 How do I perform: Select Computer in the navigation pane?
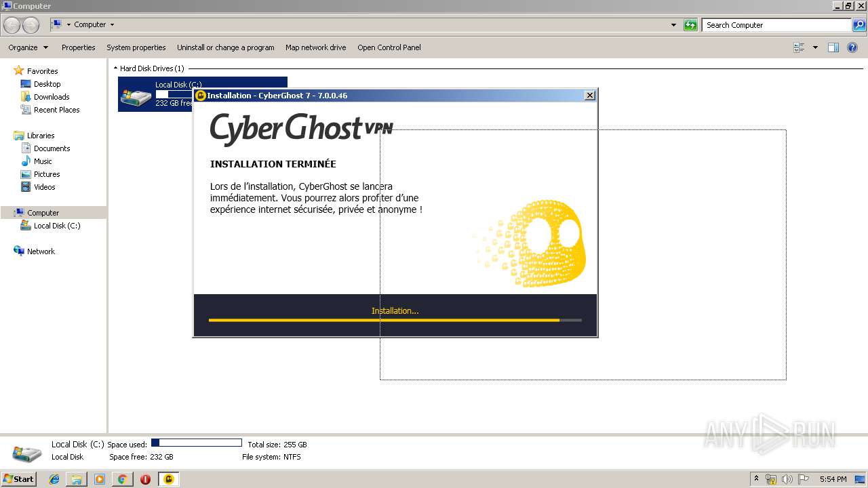point(43,213)
